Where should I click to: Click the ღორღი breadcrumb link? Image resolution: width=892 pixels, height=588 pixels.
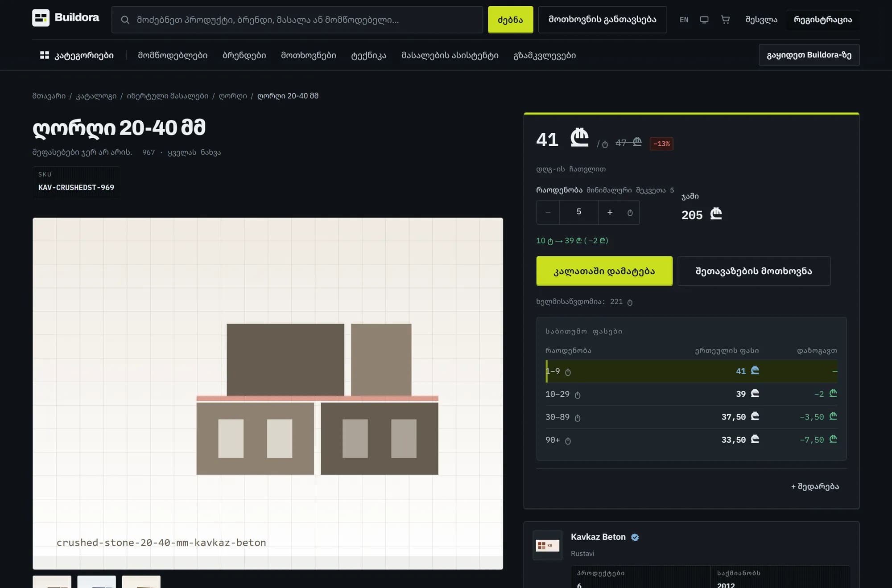(x=233, y=96)
